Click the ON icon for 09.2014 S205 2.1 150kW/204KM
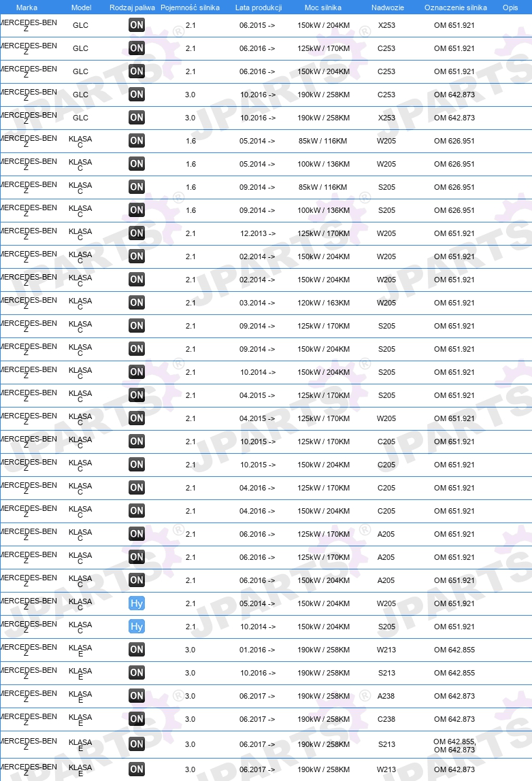532x781 pixels. click(x=137, y=349)
